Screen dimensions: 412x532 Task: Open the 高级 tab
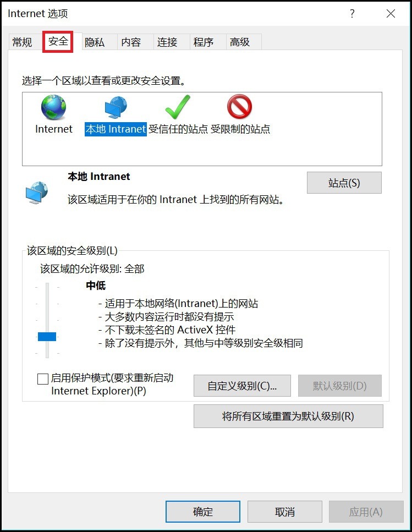tap(240, 42)
